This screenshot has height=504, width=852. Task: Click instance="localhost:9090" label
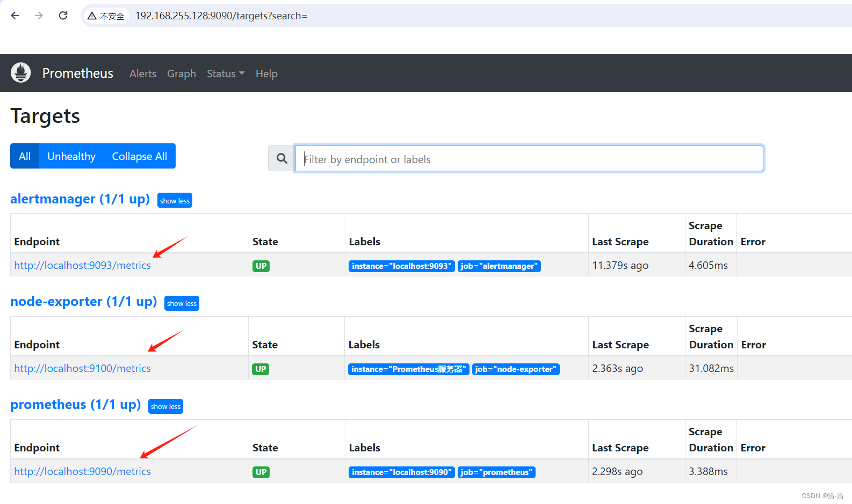(x=402, y=472)
